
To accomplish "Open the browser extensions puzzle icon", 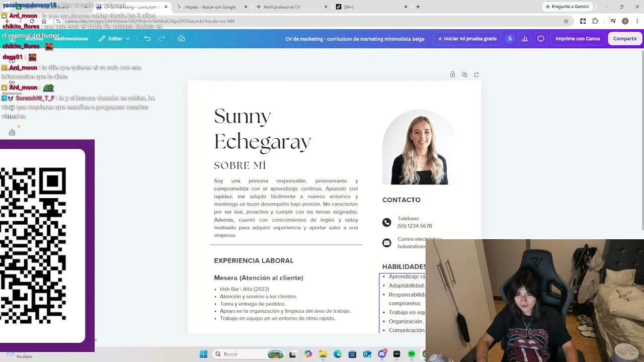I will (595, 21).
